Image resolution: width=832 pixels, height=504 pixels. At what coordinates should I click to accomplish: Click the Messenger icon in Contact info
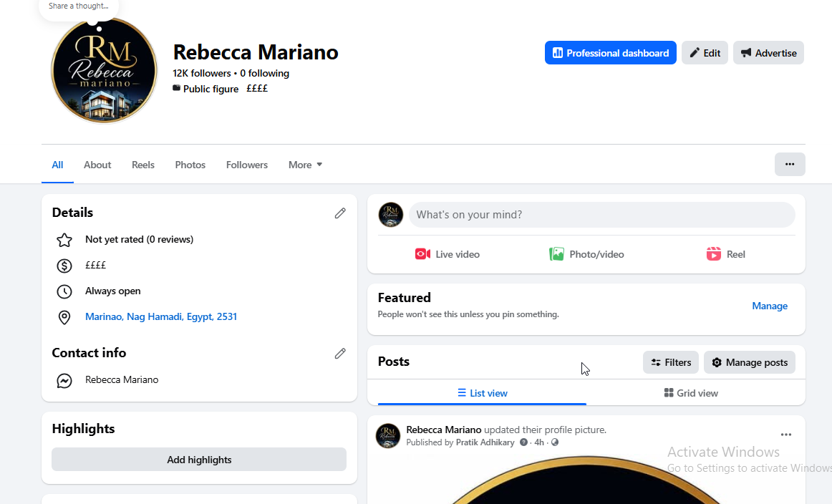click(x=64, y=380)
